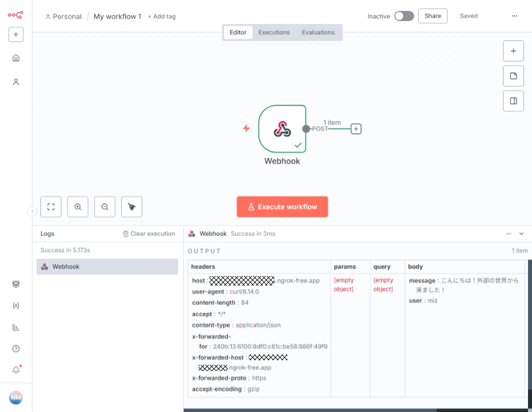Switch to the Evaluations tab
The height and width of the screenshot is (412, 532).
pos(318,32)
